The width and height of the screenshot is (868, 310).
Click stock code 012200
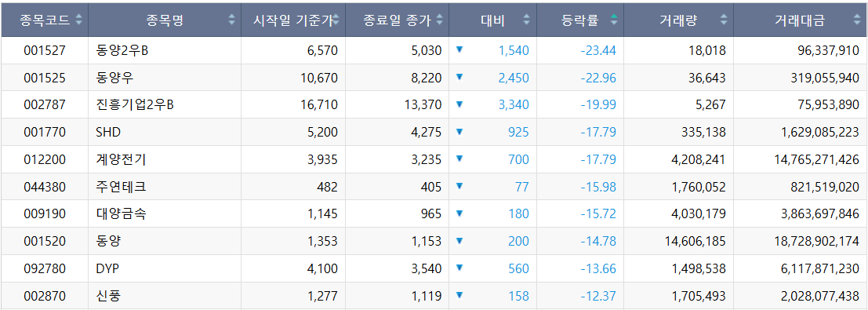tap(45, 160)
